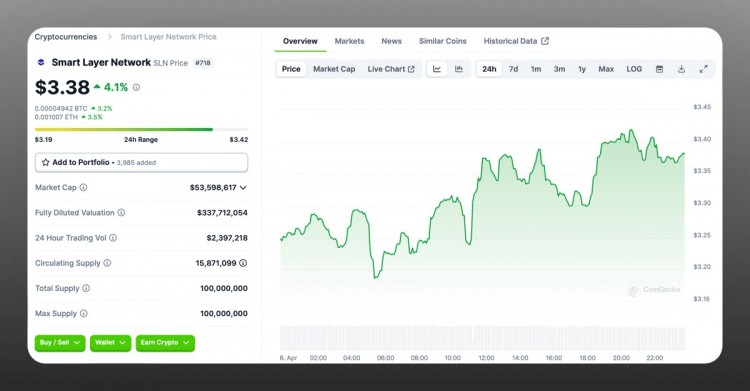Click external link icon on Live Chart

(411, 69)
